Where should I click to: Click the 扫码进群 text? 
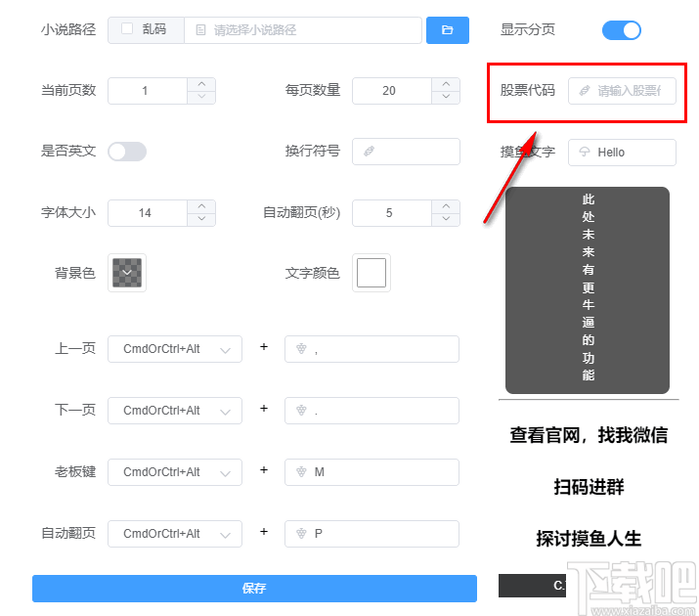point(589,487)
